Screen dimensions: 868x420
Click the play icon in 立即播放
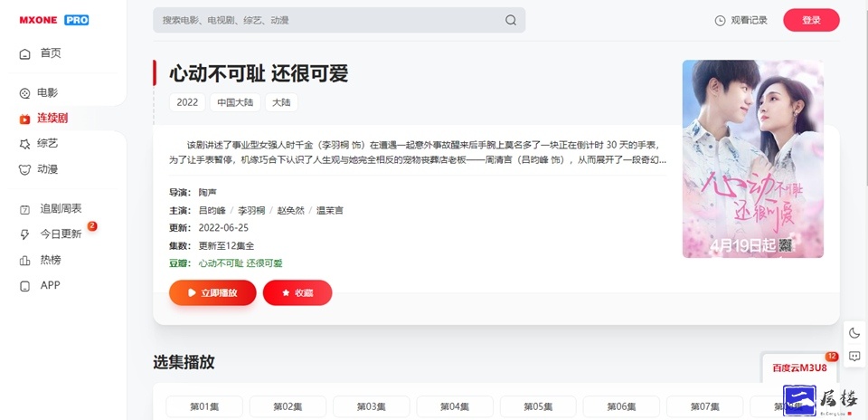[x=192, y=292]
